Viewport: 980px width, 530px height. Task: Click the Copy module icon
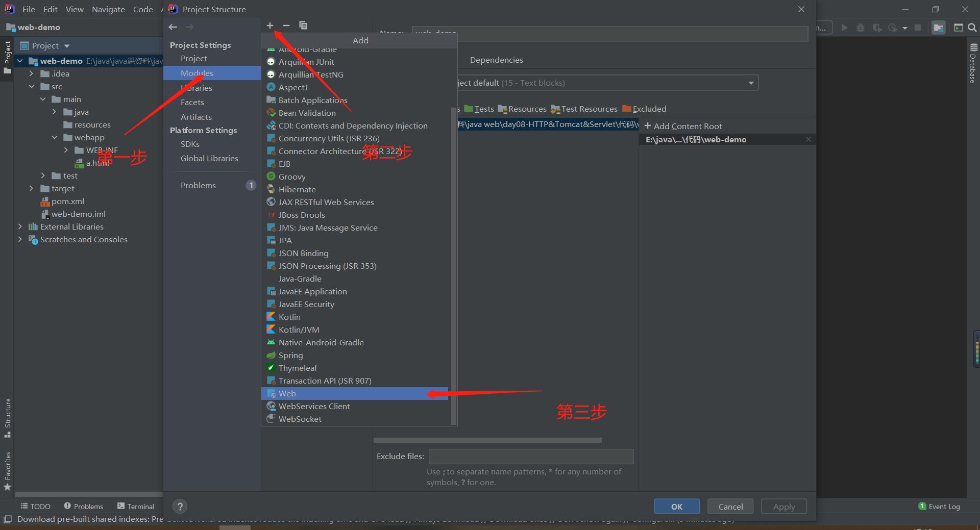point(303,26)
